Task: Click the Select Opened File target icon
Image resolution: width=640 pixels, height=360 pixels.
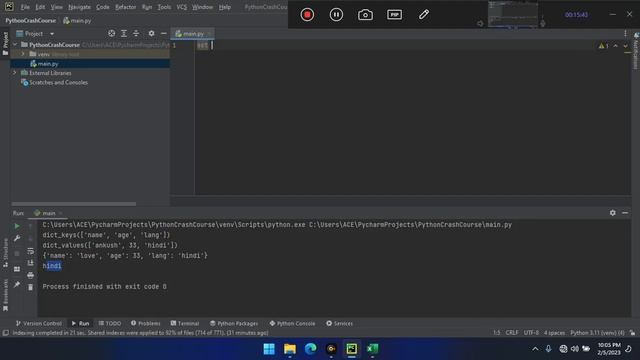Action: pos(111,33)
